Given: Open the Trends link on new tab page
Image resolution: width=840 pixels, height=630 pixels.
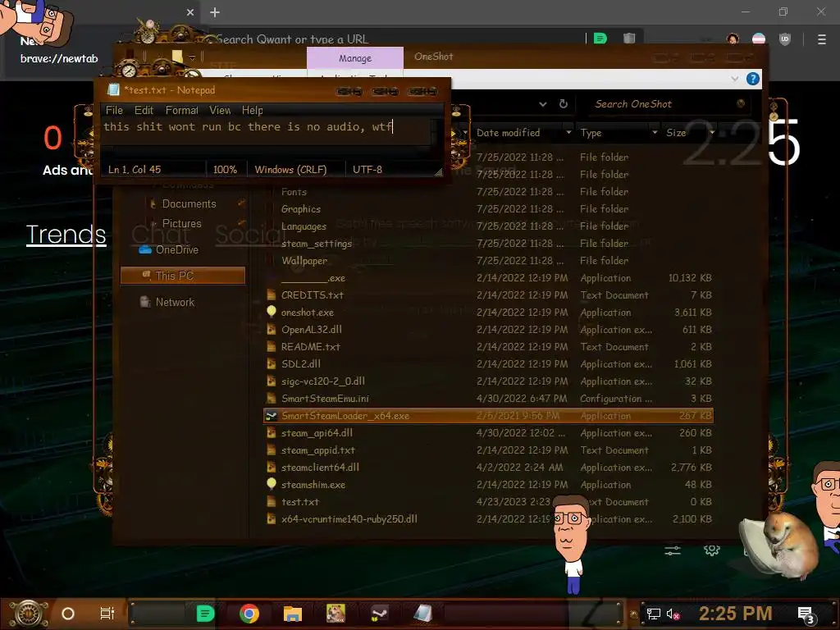Looking at the screenshot, I should 66,234.
